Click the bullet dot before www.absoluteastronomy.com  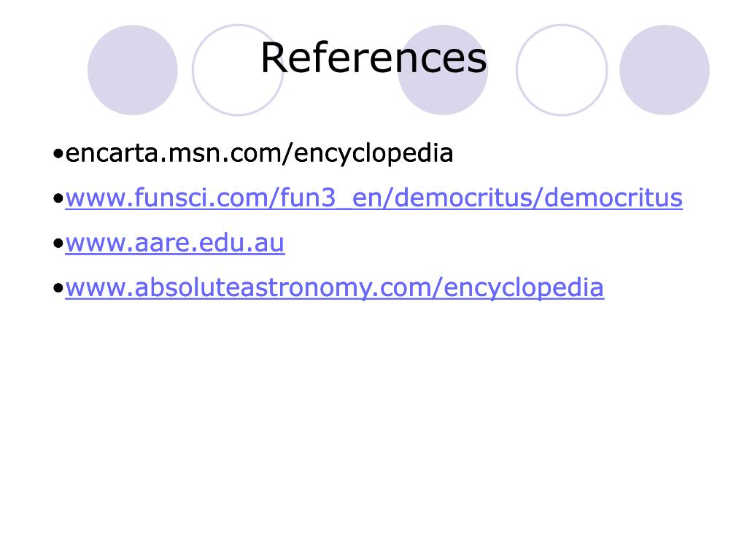coord(58,289)
